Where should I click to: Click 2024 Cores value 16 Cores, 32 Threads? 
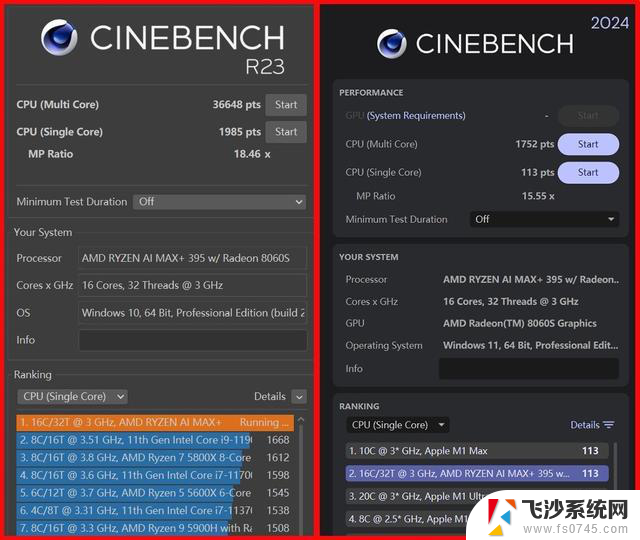tap(511, 302)
